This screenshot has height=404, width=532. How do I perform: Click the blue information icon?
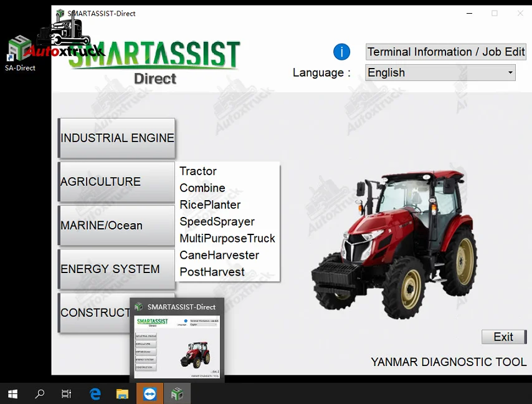click(341, 52)
